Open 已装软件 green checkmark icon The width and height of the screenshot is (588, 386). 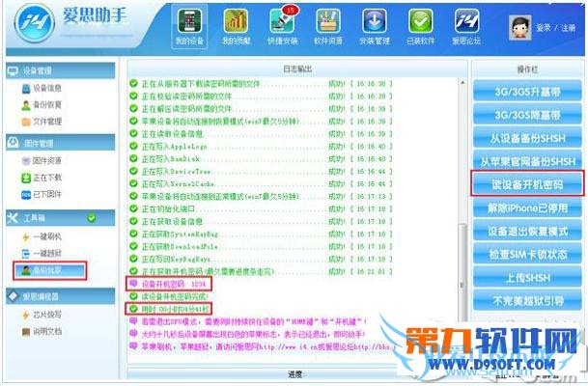click(420, 27)
